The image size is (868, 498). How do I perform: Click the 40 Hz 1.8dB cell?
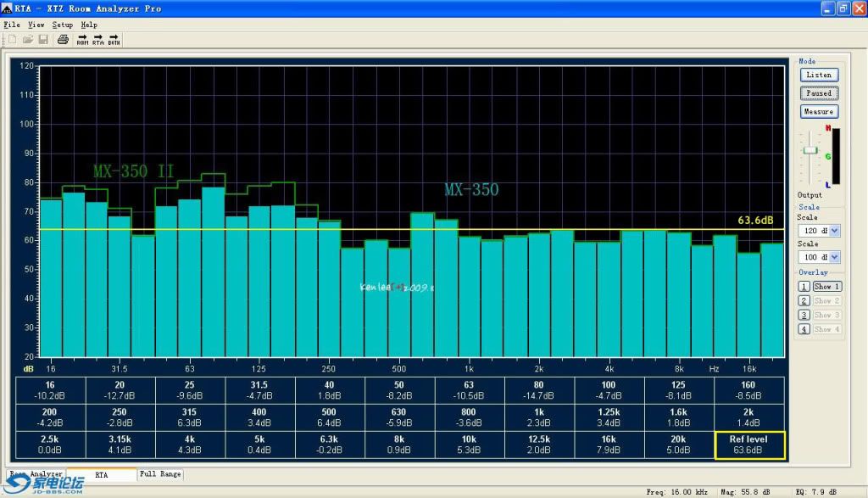330,390
